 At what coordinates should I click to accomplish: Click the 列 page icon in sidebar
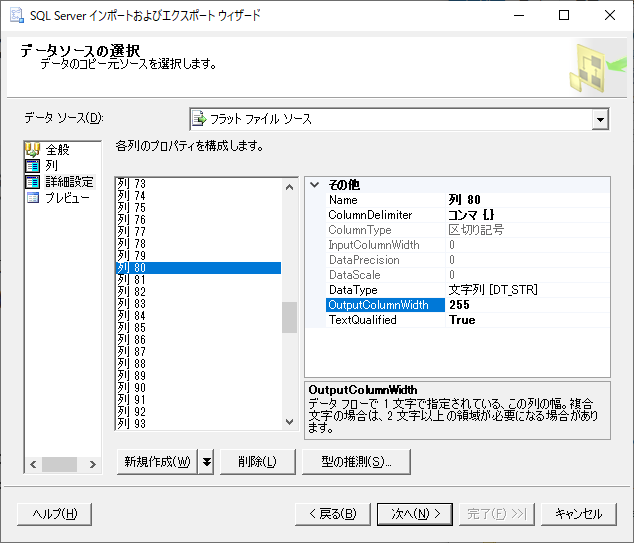32,166
